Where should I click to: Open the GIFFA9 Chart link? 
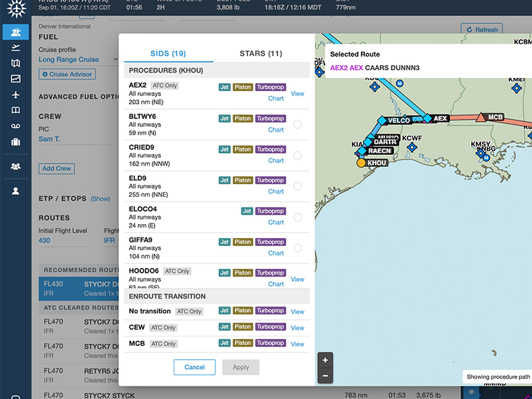point(276,253)
